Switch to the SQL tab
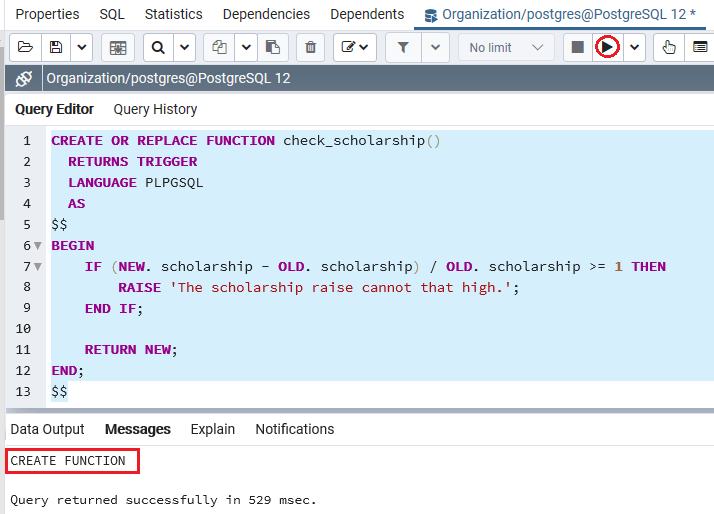Viewport: 714px width, 514px height. (x=112, y=14)
